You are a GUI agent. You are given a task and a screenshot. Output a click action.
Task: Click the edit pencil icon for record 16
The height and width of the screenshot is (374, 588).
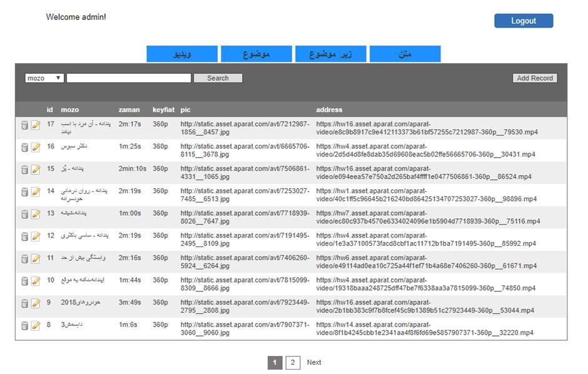[x=36, y=148]
